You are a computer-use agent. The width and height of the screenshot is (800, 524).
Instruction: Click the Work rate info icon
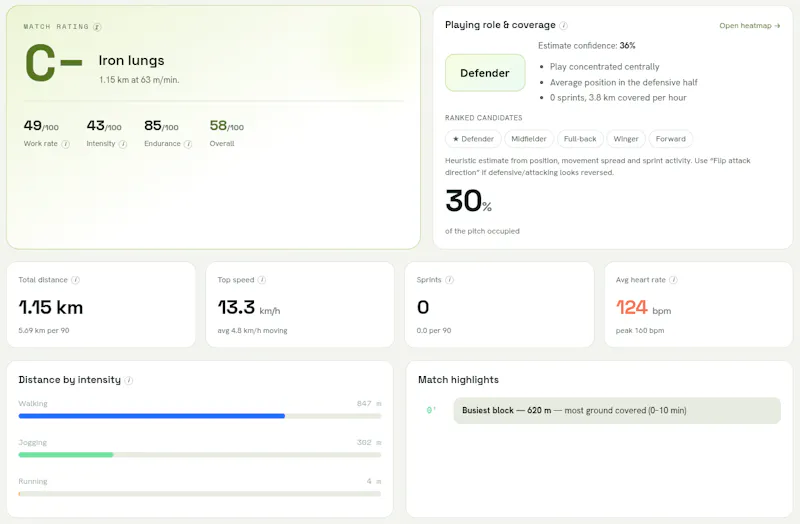click(x=65, y=144)
